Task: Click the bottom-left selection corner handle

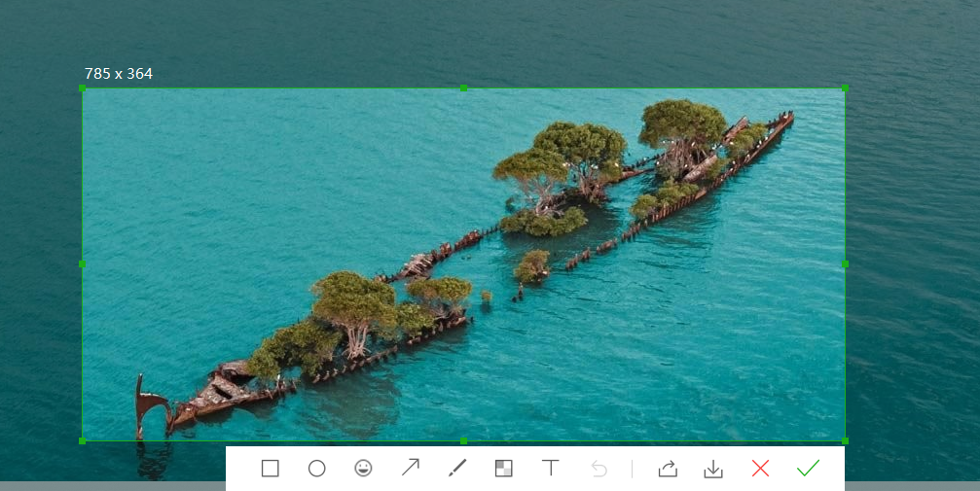Action: pyautogui.click(x=83, y=441)
